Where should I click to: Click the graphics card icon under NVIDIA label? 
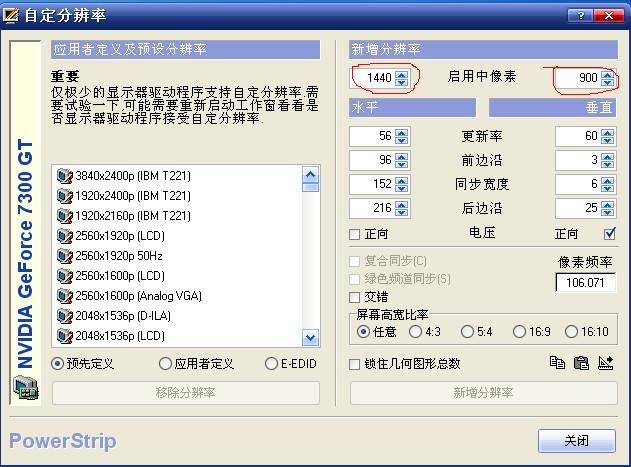[x=26, y=387]
